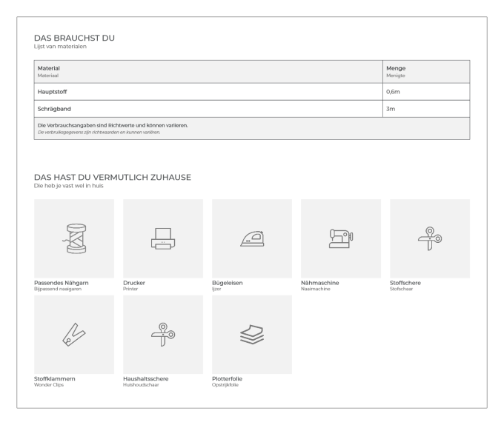Screen dimensions: 504x425
Task: Select the Drucker label
Action: coord(134,283)
